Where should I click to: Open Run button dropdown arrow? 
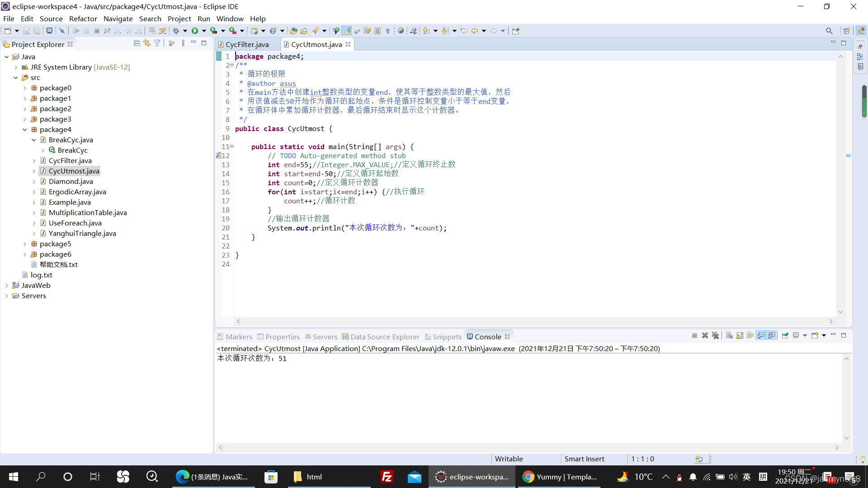tap(204, 31)
